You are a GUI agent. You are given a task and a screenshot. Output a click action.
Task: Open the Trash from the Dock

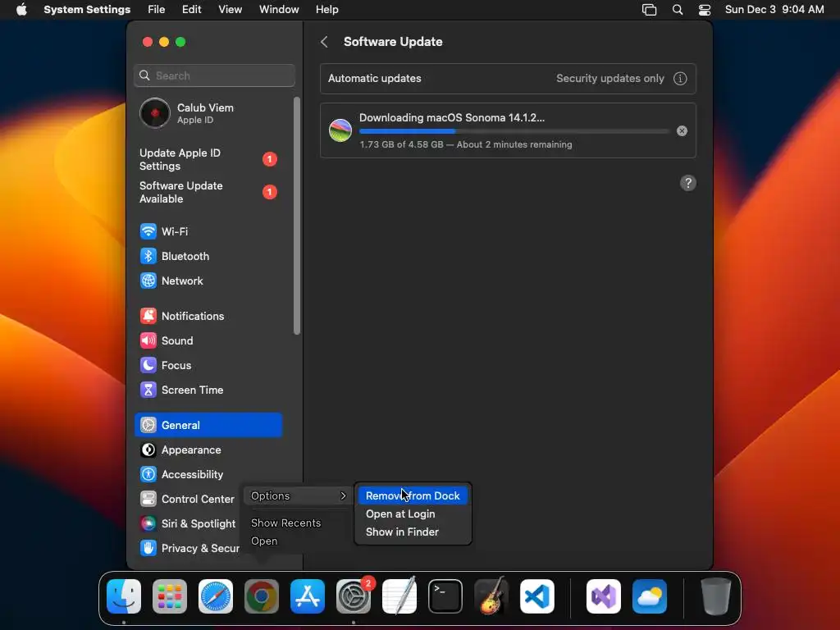pyautogui.click(x=716, y=596)
